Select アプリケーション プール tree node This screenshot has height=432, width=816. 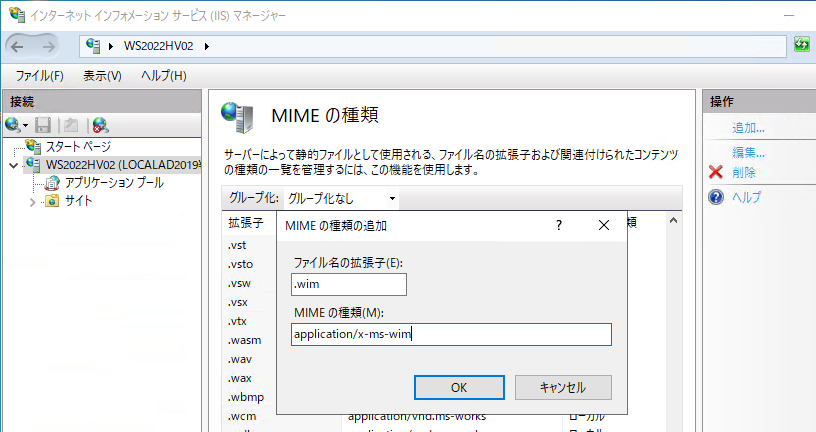pyautogui.click(x=113, y=183)
